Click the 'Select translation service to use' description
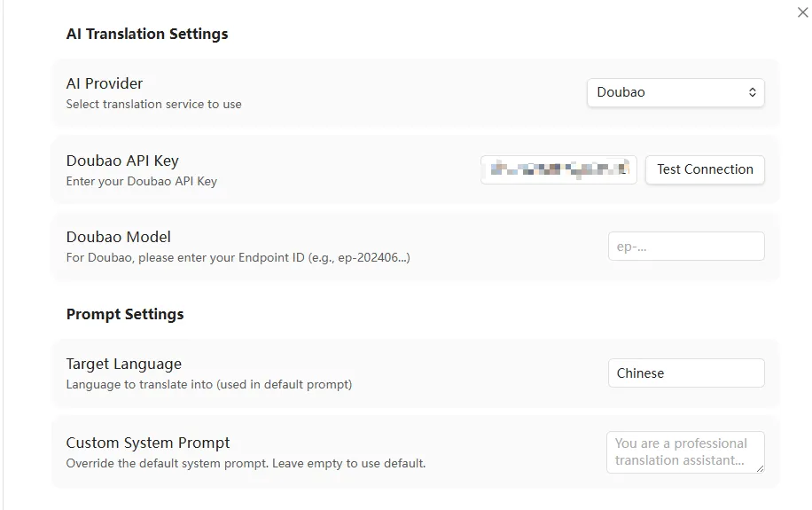Viewport: 812px width, 510px height. pyautogui.click(x=153, y=104)
